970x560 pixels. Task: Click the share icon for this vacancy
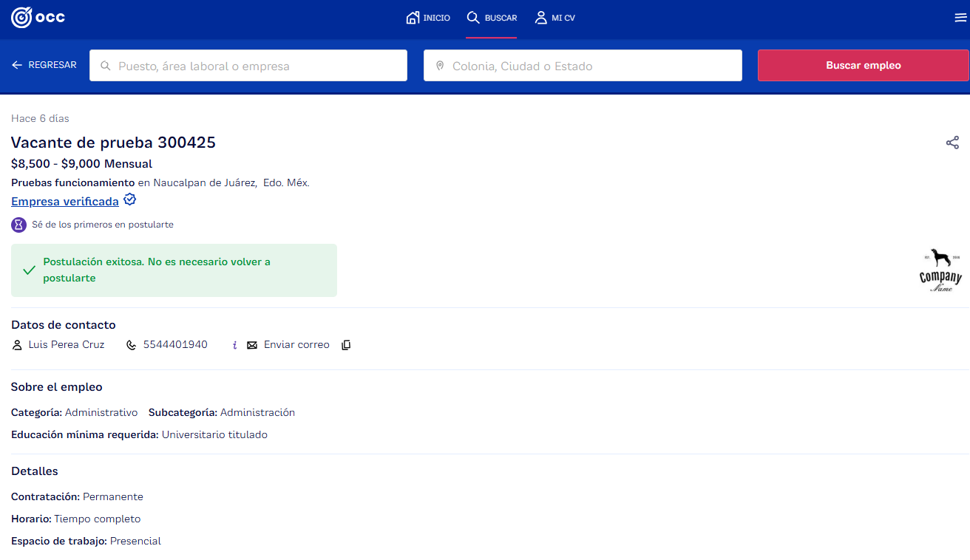pos(952,143)
